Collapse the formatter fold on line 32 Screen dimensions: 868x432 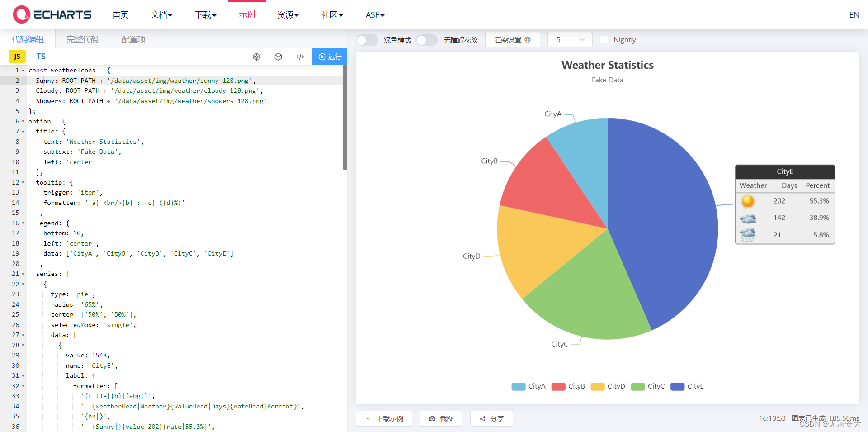click(23, 386)
